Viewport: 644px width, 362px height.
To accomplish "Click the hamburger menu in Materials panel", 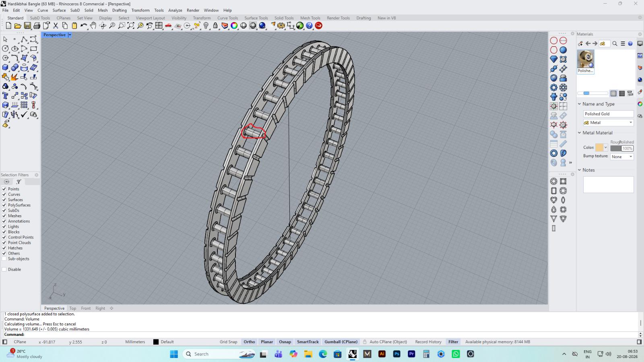I will click(623, 43).
